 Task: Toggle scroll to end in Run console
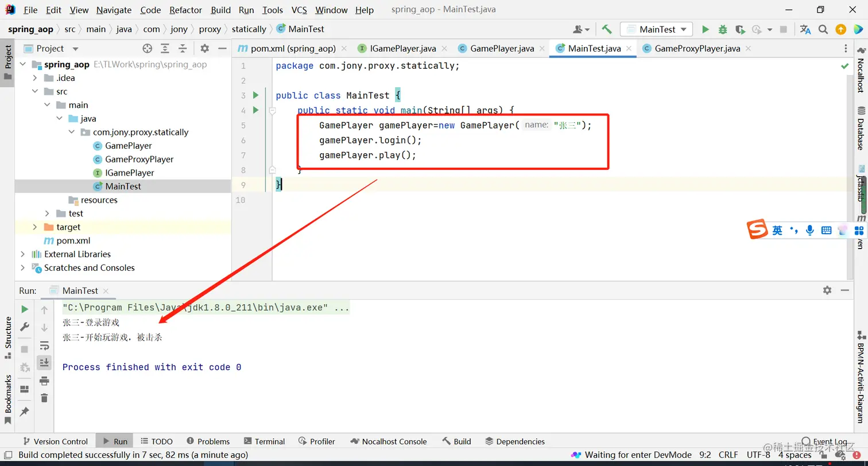point(44,363)
